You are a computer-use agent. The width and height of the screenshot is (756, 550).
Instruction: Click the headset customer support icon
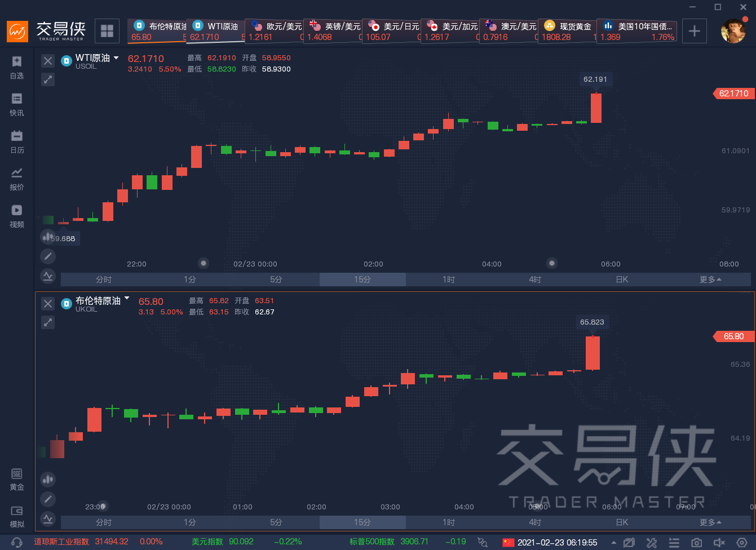point(17,542)
